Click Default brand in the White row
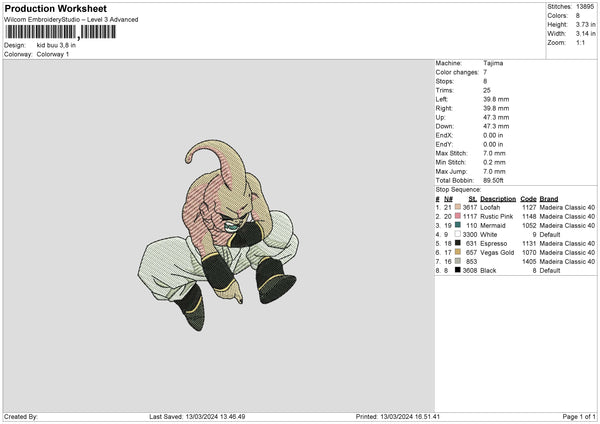Screen dimensions: 600x424 [x=550, y=234]
